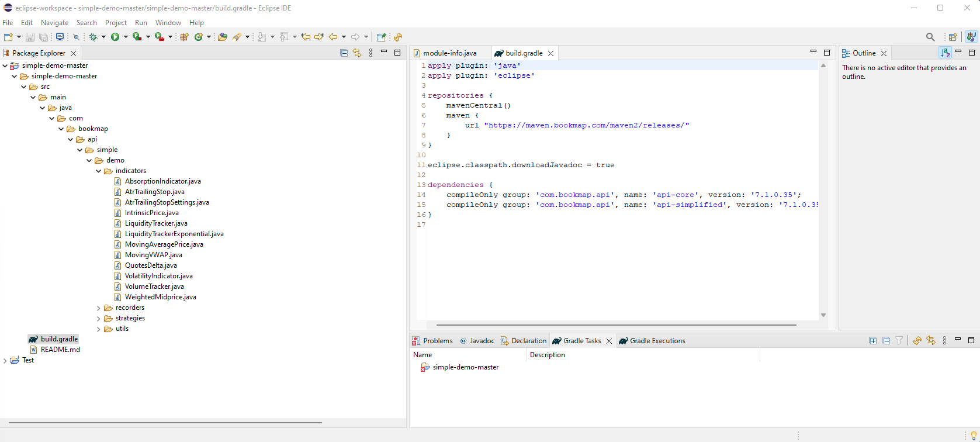Image resolution: width=980 pixels, height=442 pixels.
Task: Click the Last Edit Location arrow icon
Action: tap(305, 37)
